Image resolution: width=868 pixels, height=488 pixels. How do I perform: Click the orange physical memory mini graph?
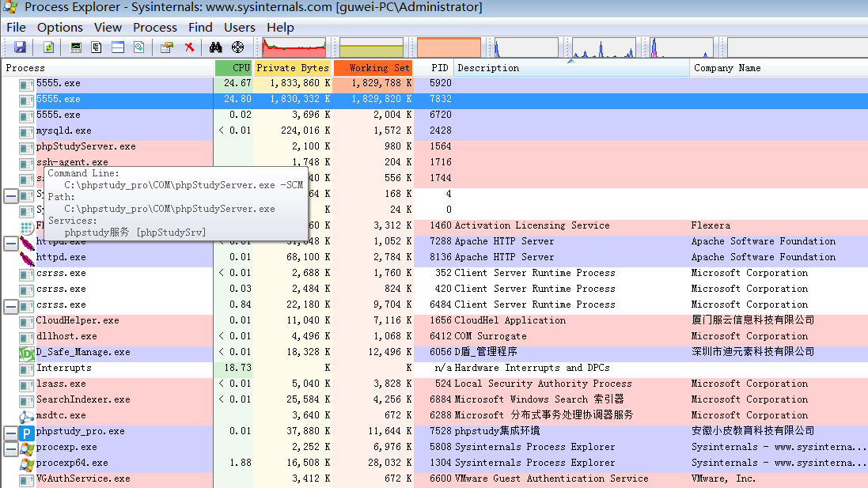[449, 47]
